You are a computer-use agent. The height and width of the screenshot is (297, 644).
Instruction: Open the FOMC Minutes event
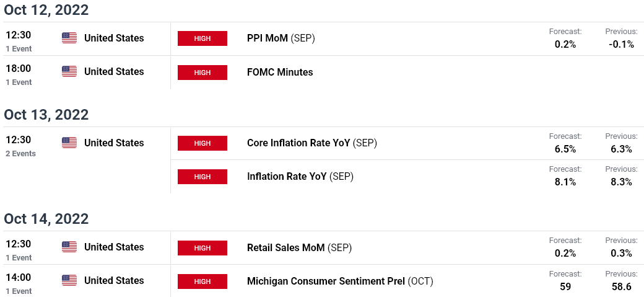(x=280, y=73)
